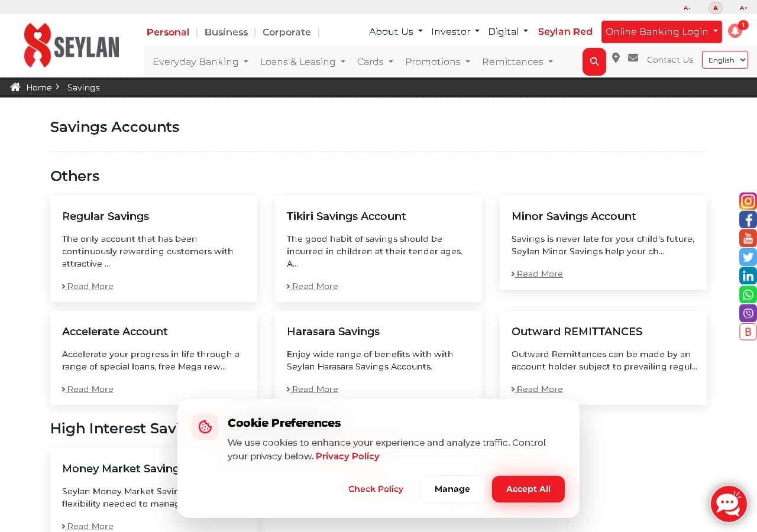Read more about Minor Savings Account
Screen dimensions: 757x532
537,274
